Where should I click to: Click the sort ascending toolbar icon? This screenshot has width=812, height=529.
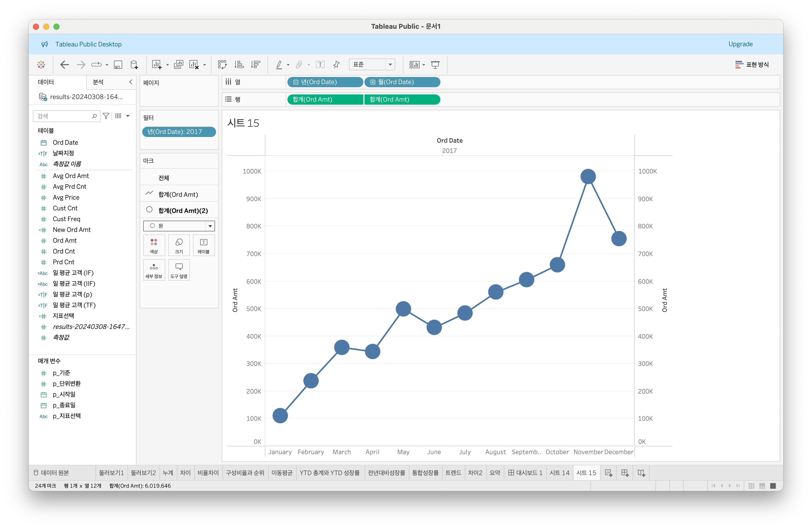coord(239,64)
